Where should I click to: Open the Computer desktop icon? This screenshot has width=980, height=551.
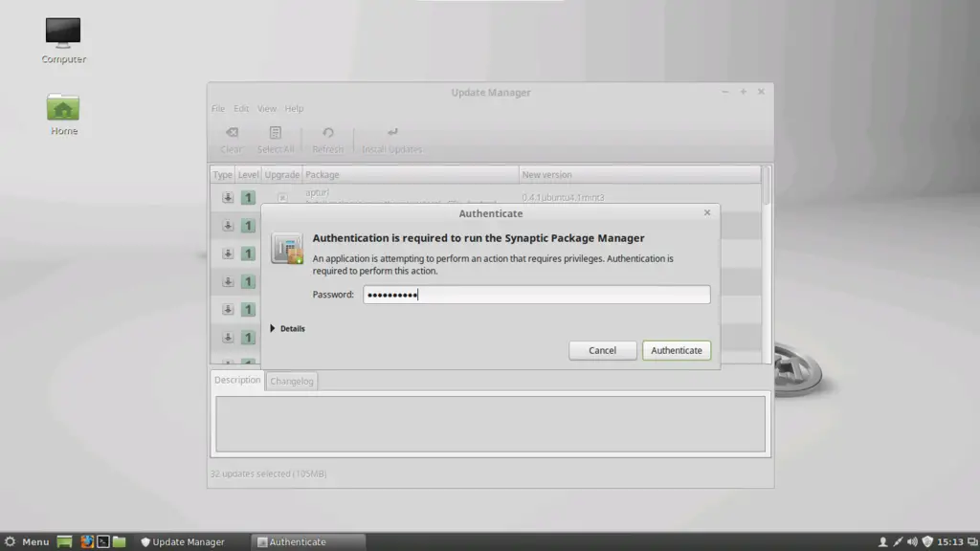tap(63, 40)
